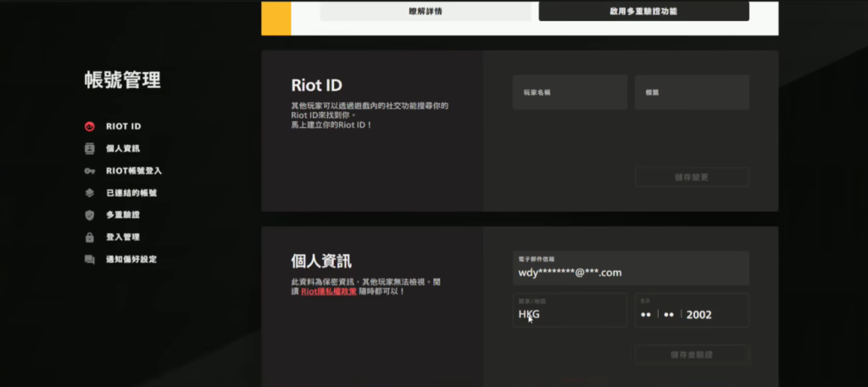Open the RIOT ID sidebar section
The image size is (868, 387).
[x=124, y=127]
